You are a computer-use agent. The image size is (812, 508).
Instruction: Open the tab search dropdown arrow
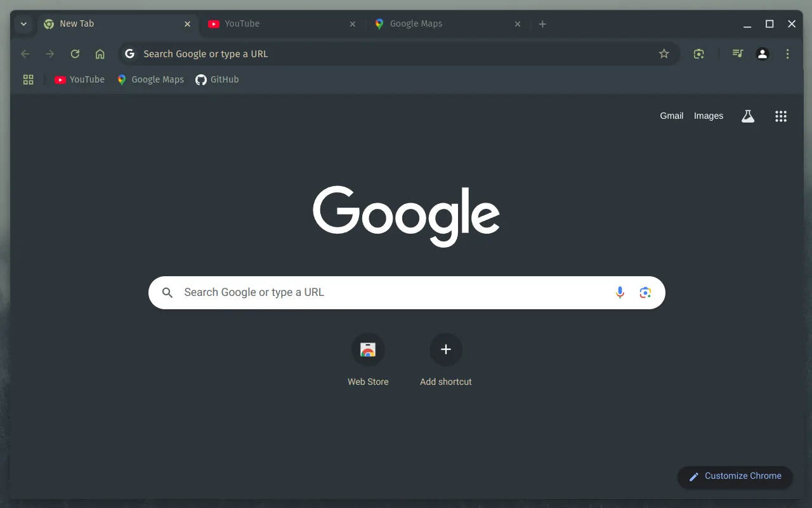[23, 24]
